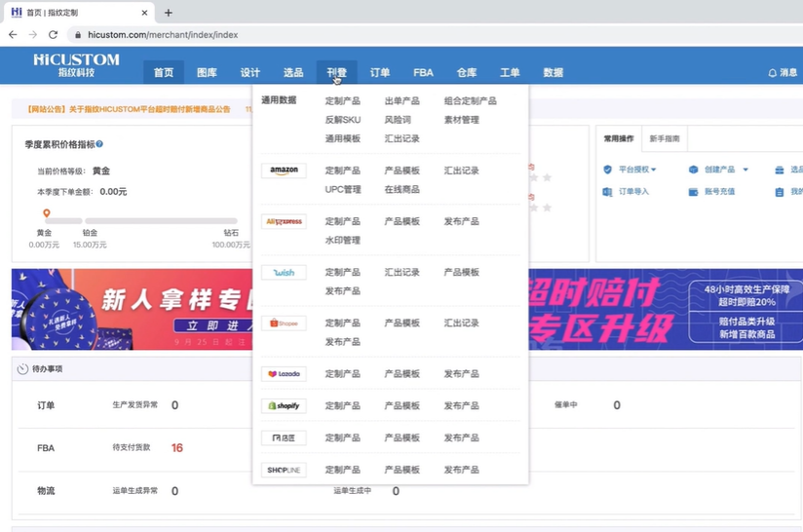This screenshot has width=803, height=532.
Task: Switch to the 常用操作 tab
Action: point(619,138)
